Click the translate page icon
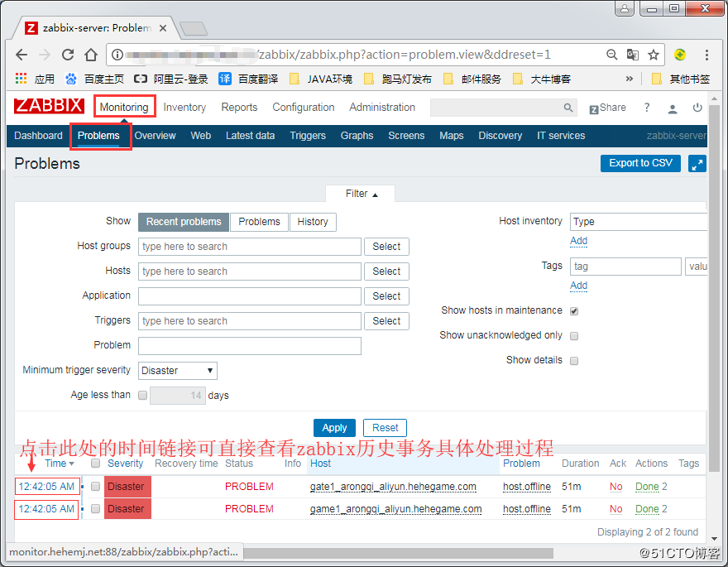The image size is (728, 567). coord(632,55)
